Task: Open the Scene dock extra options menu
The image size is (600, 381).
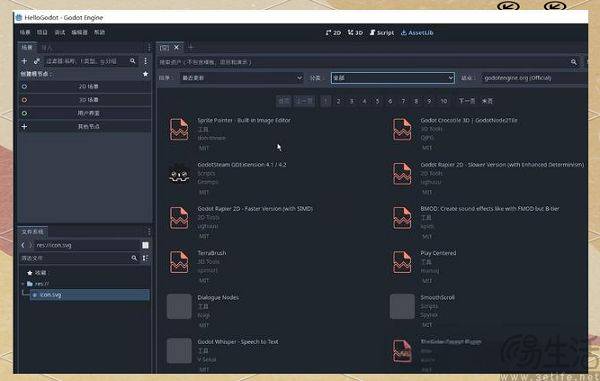Action: tap(145, 61)
